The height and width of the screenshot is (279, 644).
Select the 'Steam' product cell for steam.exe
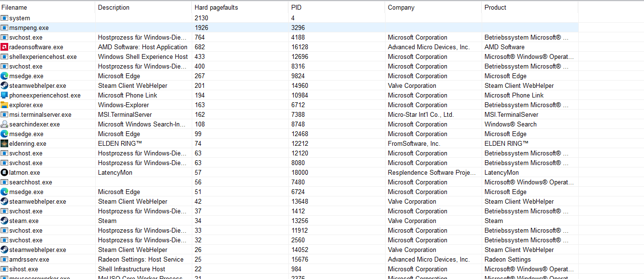click(494, 221)
